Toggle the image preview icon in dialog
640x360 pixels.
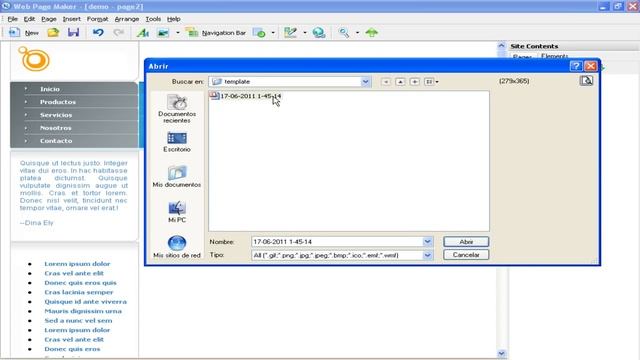[587, 81]
